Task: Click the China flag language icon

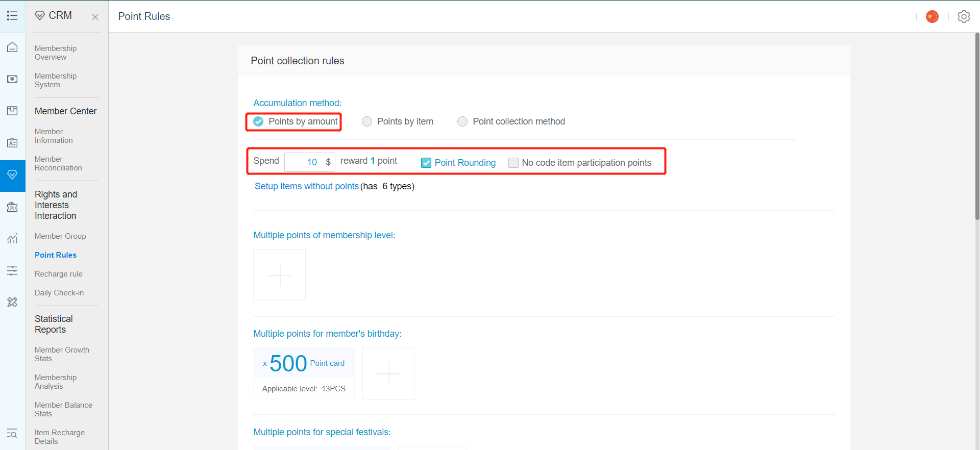Action: point(932,16)
